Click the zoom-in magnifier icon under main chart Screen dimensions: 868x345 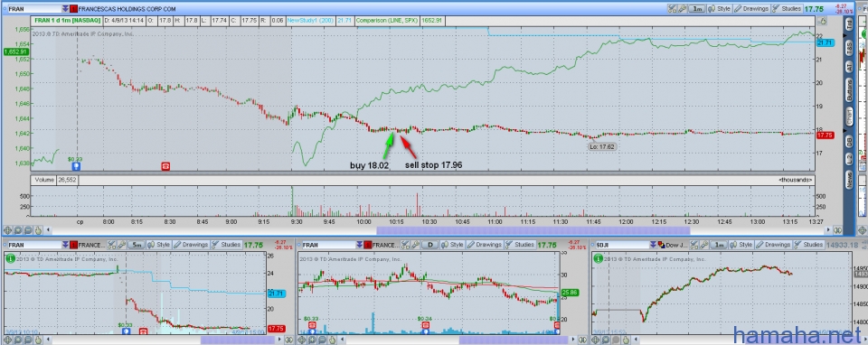(x=18, y=230)
